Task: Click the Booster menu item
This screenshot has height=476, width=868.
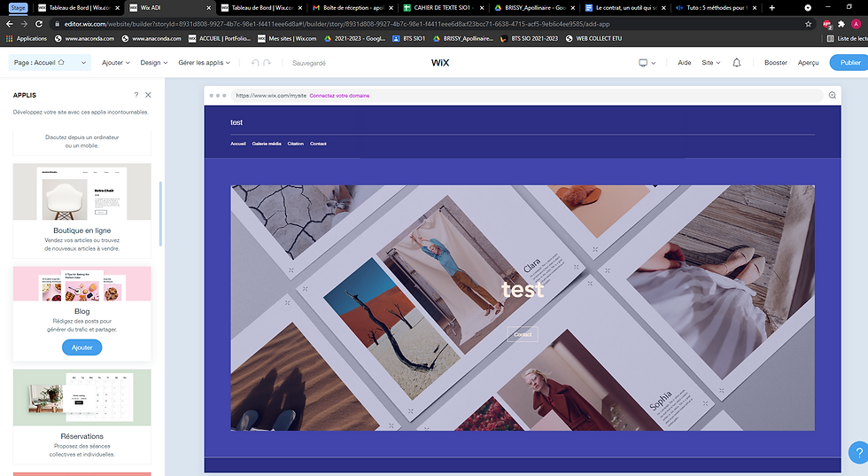Action: pyautogui.click(x=776, y=63)
